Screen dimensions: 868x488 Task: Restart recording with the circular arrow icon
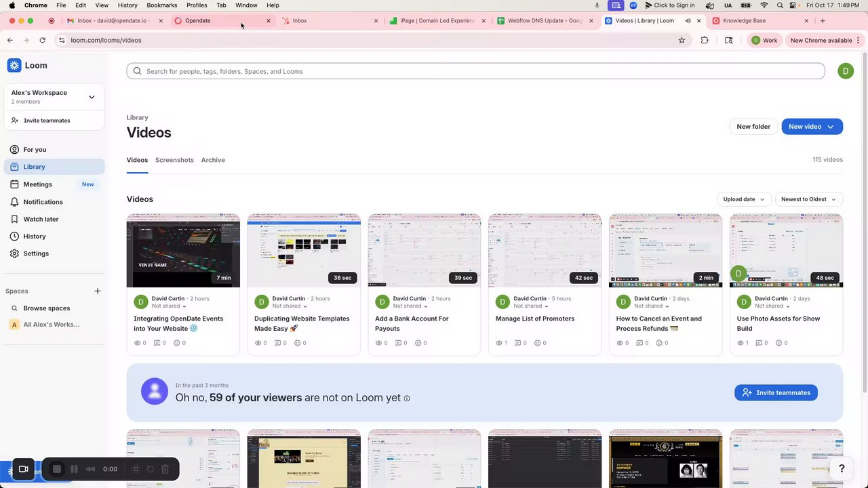click(151, 469)
